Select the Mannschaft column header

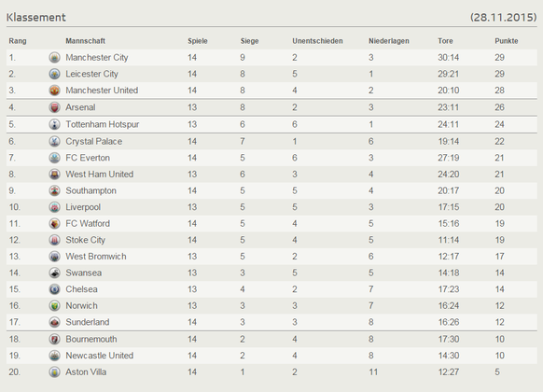[x=85, y=41]
